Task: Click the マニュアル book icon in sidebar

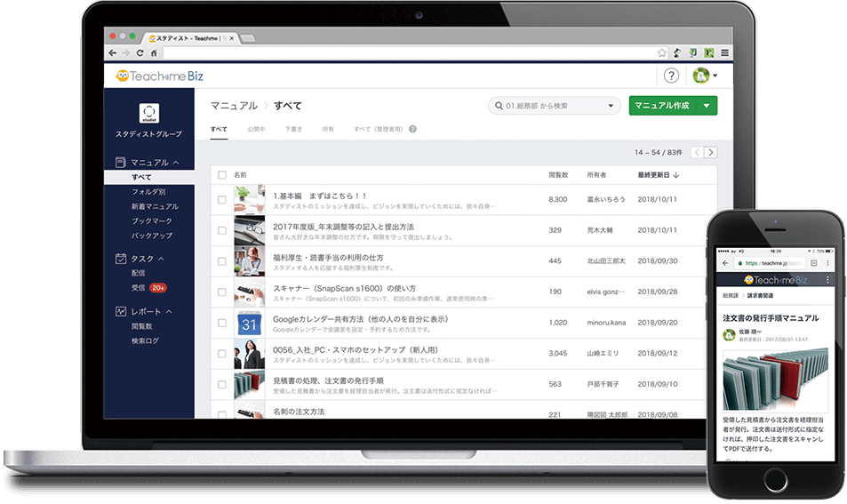Action: click(x=121, y=162)
